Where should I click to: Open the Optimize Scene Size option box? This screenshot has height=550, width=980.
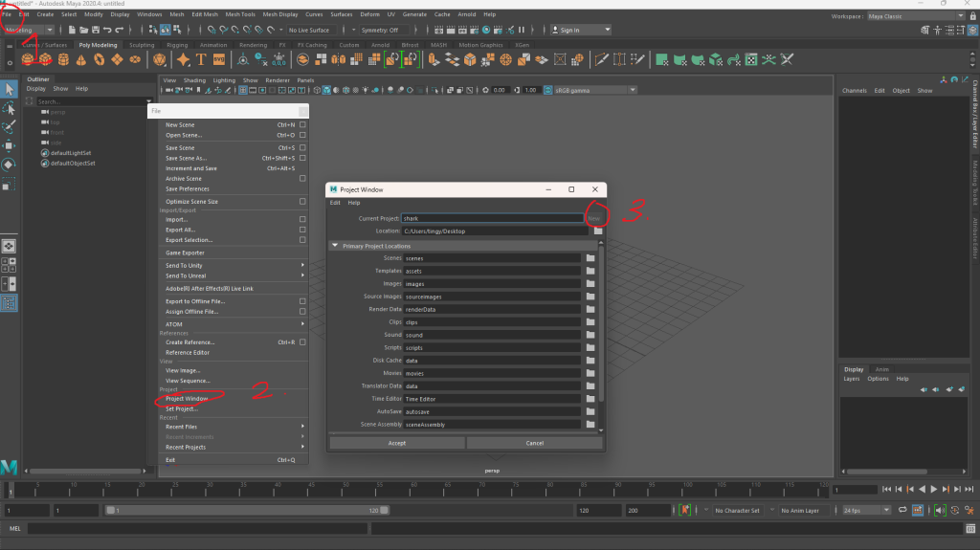pyautogui.click(x=302, y=202)
